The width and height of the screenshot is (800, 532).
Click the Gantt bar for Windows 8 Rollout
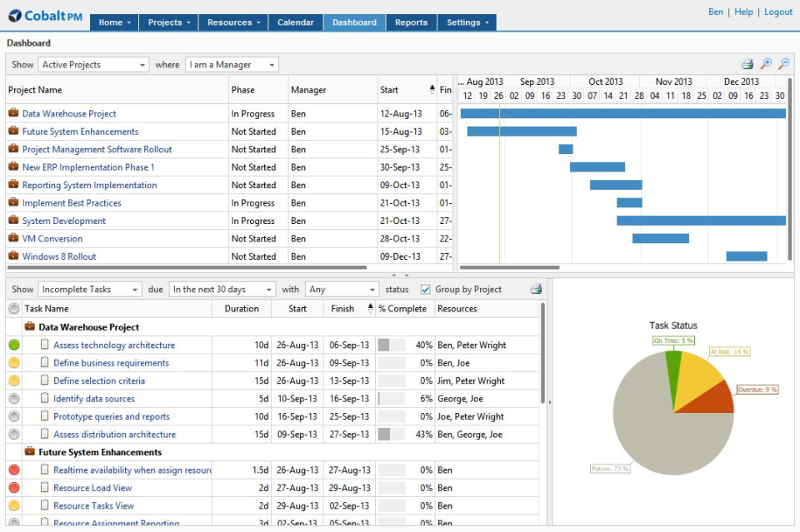coord(746,256)
